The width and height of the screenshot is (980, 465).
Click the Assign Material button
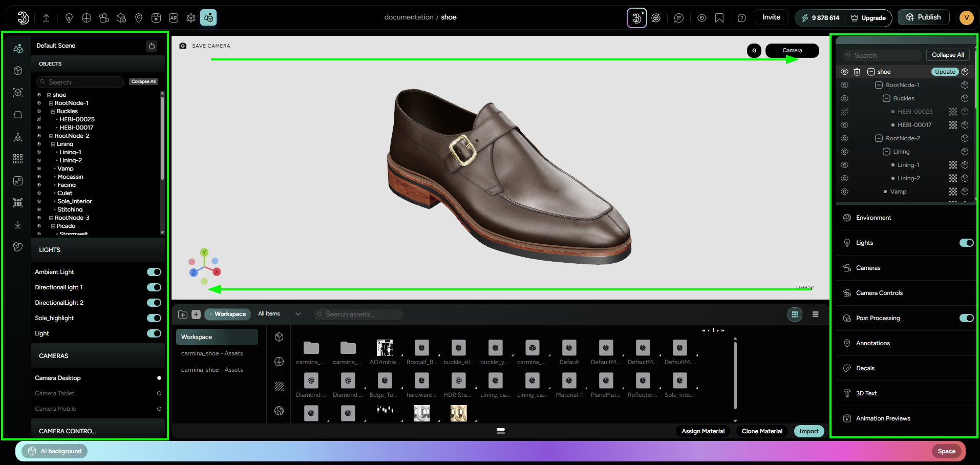click(x=702, y=431)
